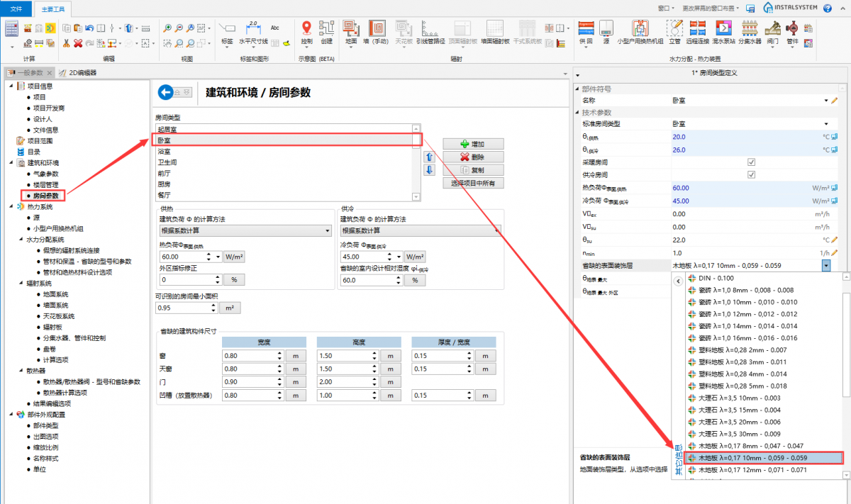Toggle the 采暖房间 checkbox

click(751, 162)
